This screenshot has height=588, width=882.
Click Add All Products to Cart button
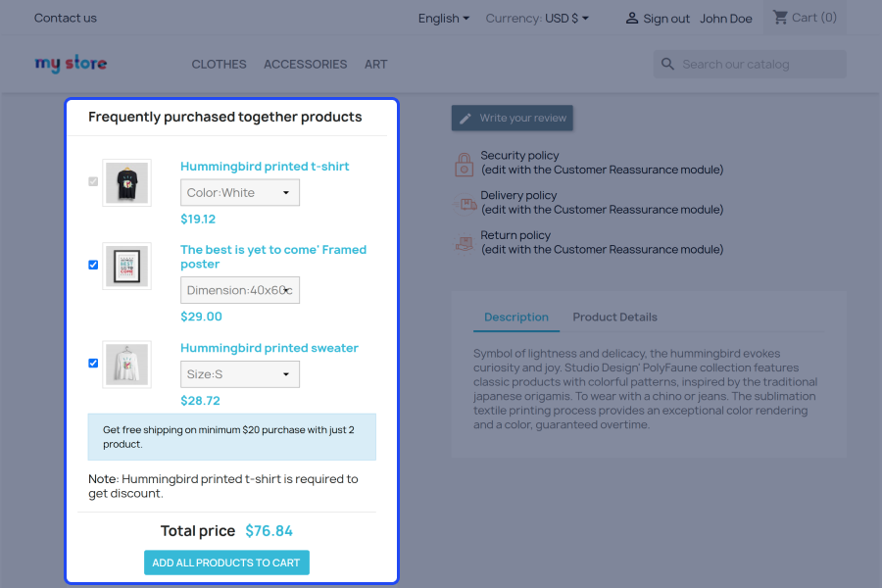pos(226,563)
